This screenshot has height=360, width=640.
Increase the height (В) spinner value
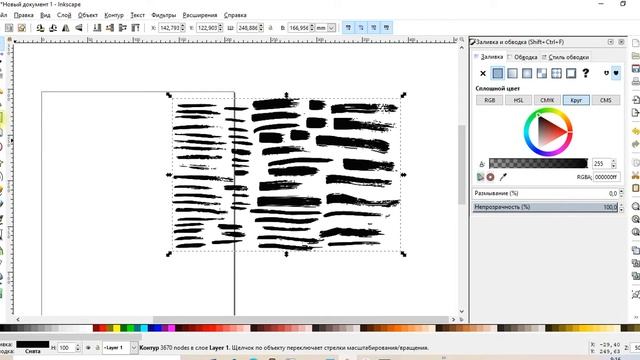coord(312,26)
